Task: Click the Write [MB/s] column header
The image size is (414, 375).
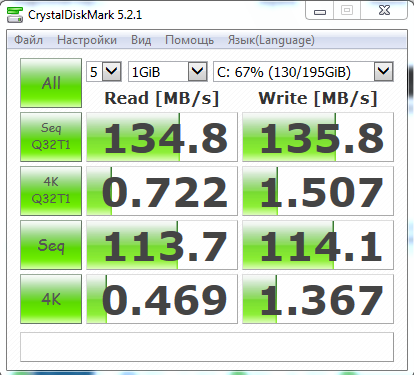Action: pos(318,98)
